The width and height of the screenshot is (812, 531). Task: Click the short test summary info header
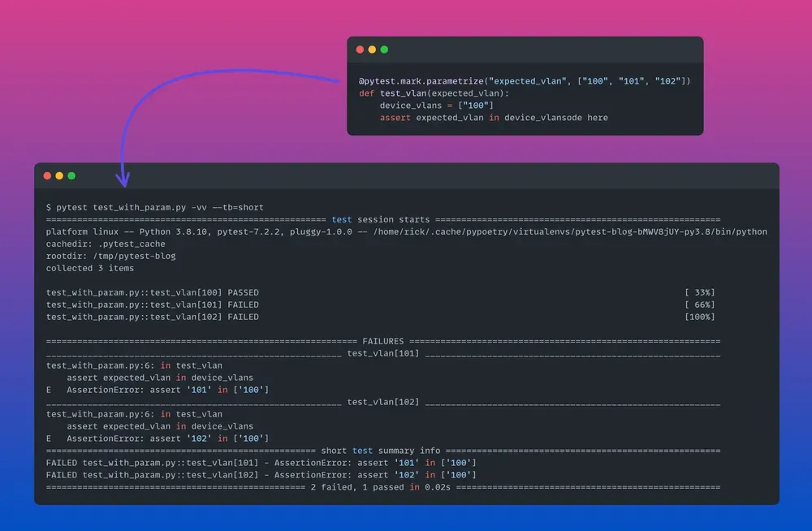(x=383, y=451)
